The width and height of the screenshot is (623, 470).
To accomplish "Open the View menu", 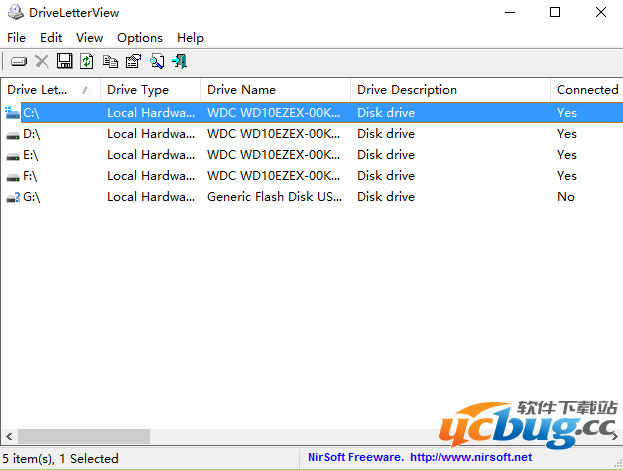I will tap(89, 37).
